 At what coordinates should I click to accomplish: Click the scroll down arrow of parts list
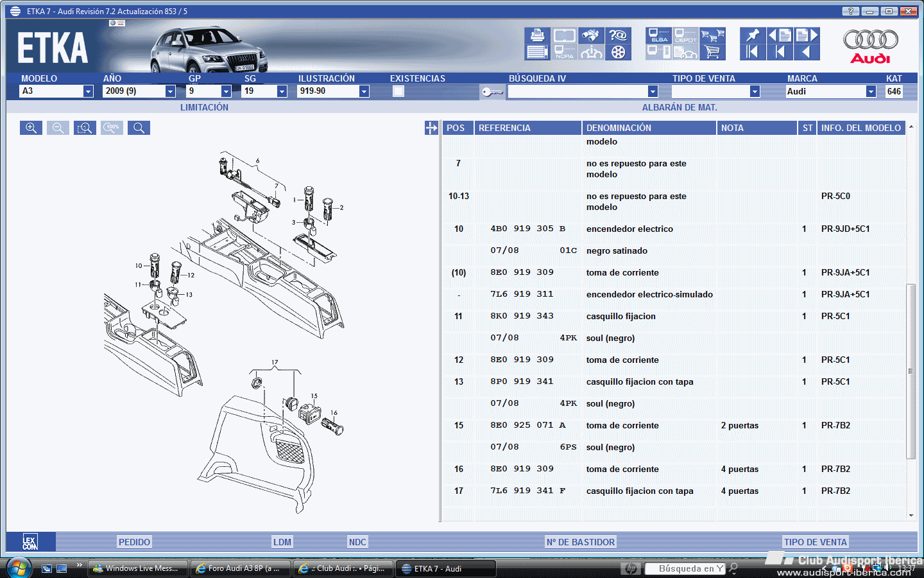911,515
